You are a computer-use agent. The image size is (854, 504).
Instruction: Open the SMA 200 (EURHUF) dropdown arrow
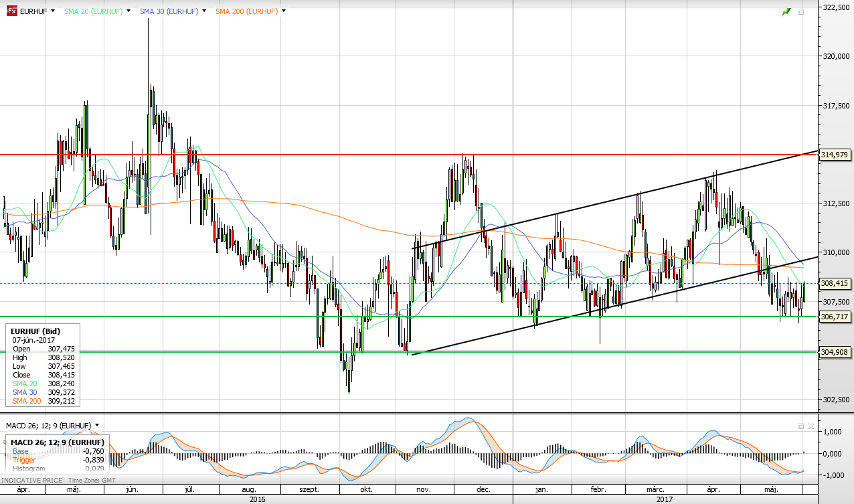(284, 11)
